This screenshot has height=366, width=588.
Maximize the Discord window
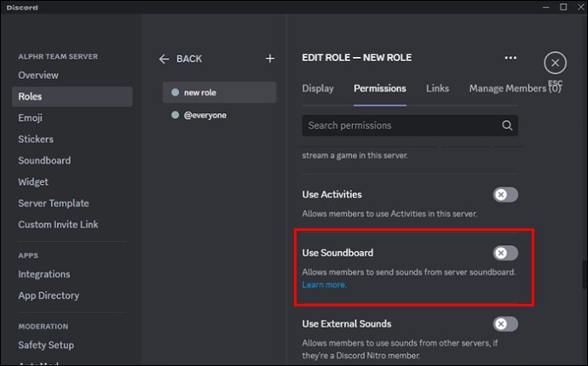click(563, 7)
